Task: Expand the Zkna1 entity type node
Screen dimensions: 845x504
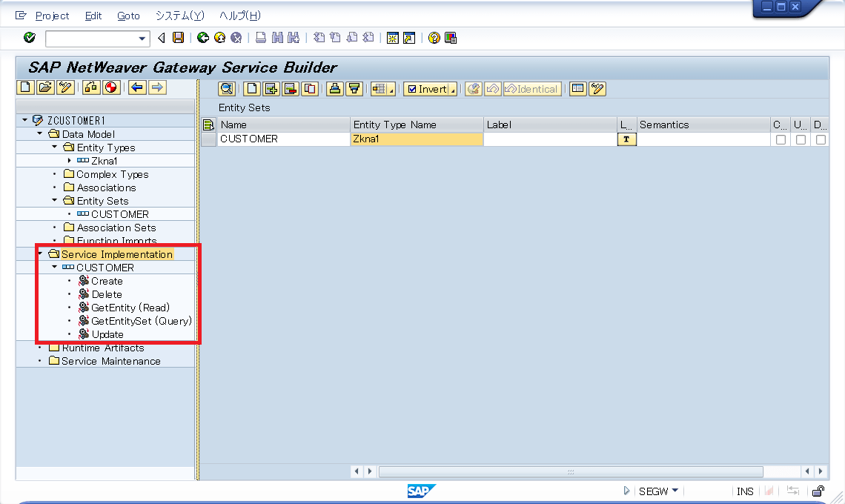Action: pyautogui.click(x=70, y=160)
